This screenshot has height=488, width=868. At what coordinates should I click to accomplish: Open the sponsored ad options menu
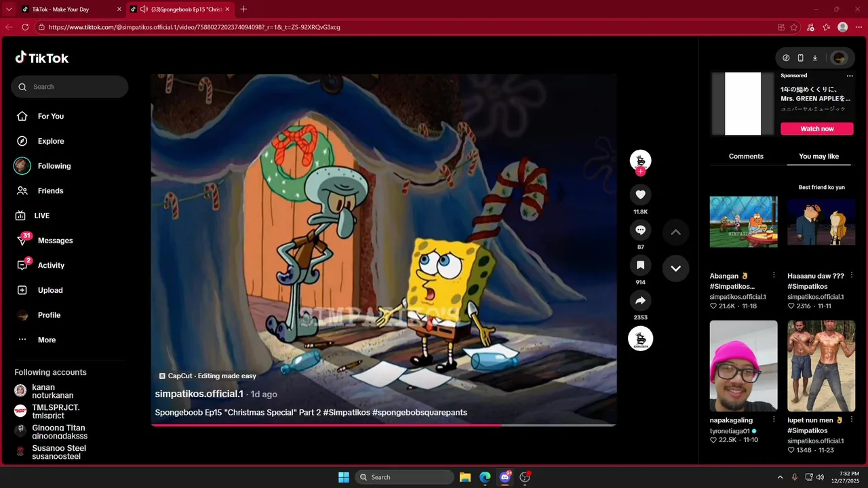point(850,76)
